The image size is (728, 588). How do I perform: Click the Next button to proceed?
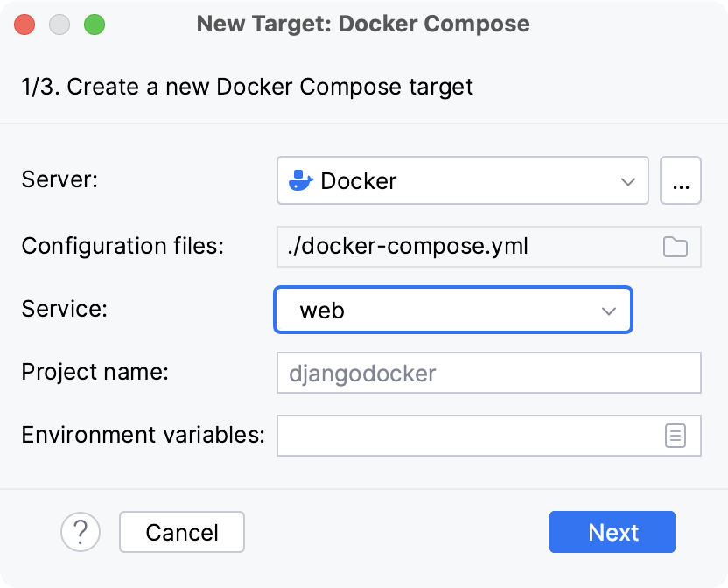click(x=612, y=532)
